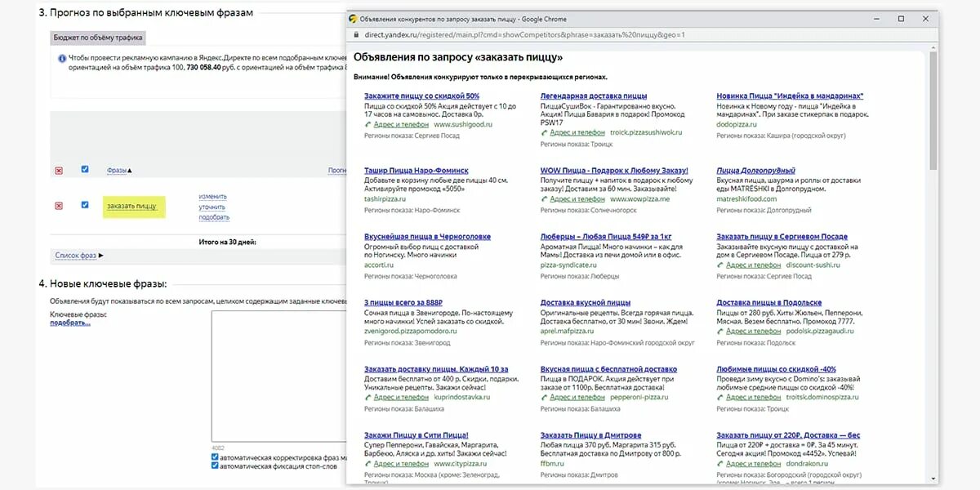
Task: Open ad 'Доставка пиццы в Подольске'
Action: pos(769,303)
